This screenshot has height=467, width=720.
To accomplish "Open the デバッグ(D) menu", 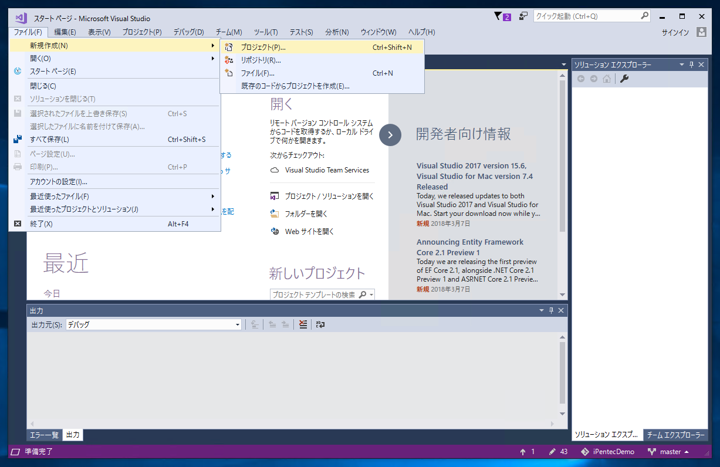I will tap(188, 32).
